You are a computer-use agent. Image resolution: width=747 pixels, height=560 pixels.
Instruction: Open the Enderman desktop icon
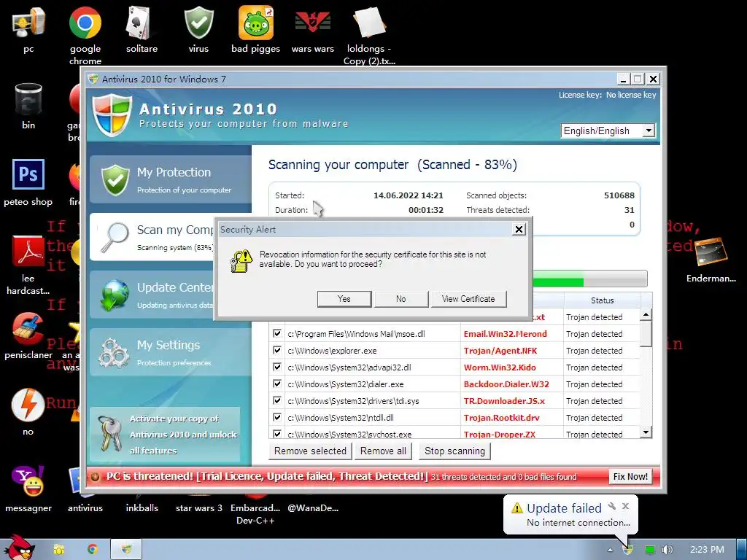pos(711,253)
